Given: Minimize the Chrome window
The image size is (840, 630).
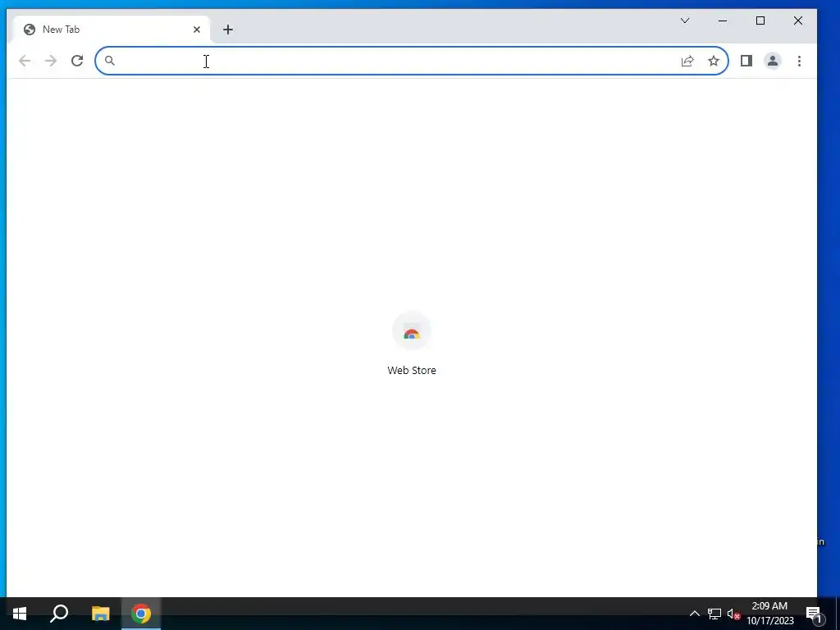Looking at the screenshot, I should click(x=723, y=21).
